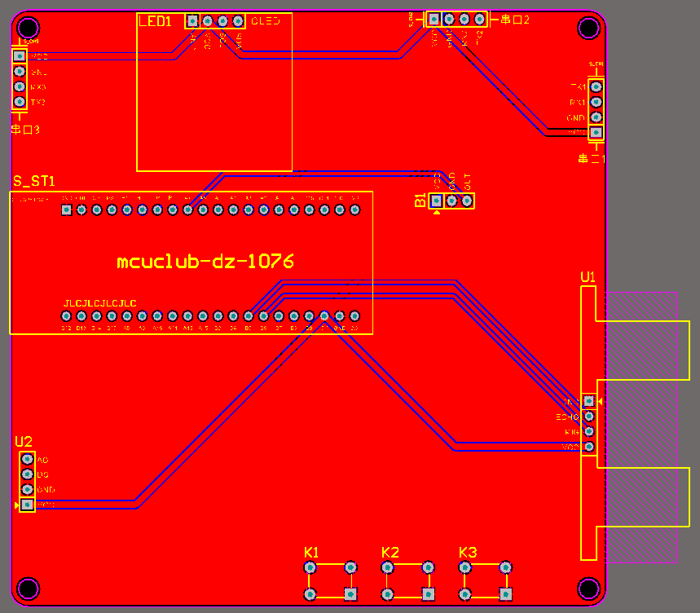Select the mcuclub-dz-1076 silkscreen text
The height and width of the screenshot is (613, 700).
click(x=205, y=261)
